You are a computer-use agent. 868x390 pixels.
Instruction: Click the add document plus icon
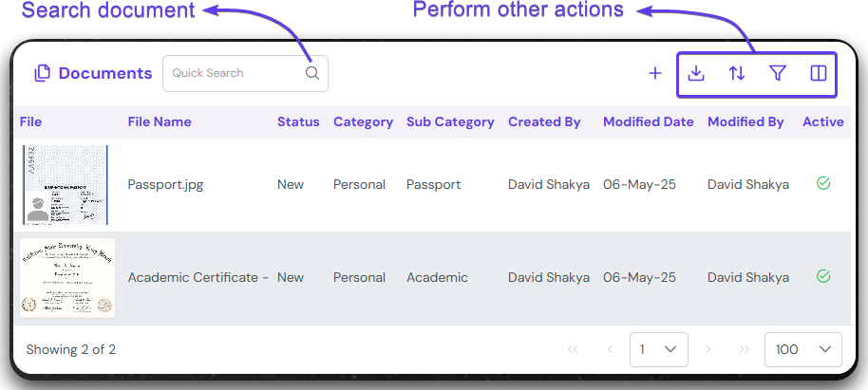654,73
